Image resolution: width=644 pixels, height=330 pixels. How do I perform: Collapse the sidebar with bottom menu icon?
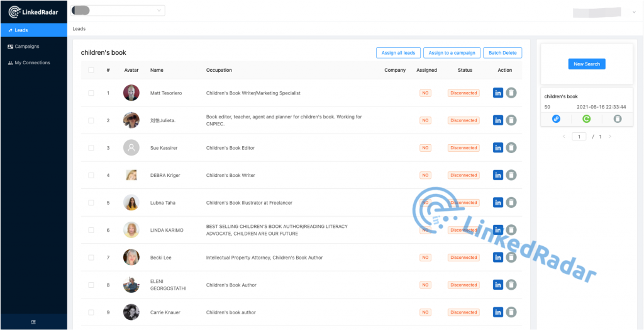point(33,322)
